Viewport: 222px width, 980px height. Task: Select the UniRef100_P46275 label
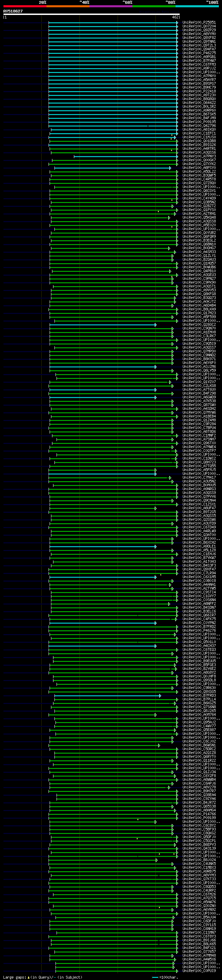(x=199, y=53)
